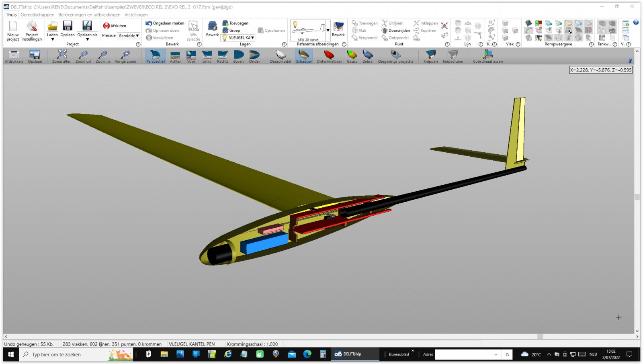Viewport: 643px width, 364px height.
Task: Switch to Achter view
Action: tap(175, 56)
